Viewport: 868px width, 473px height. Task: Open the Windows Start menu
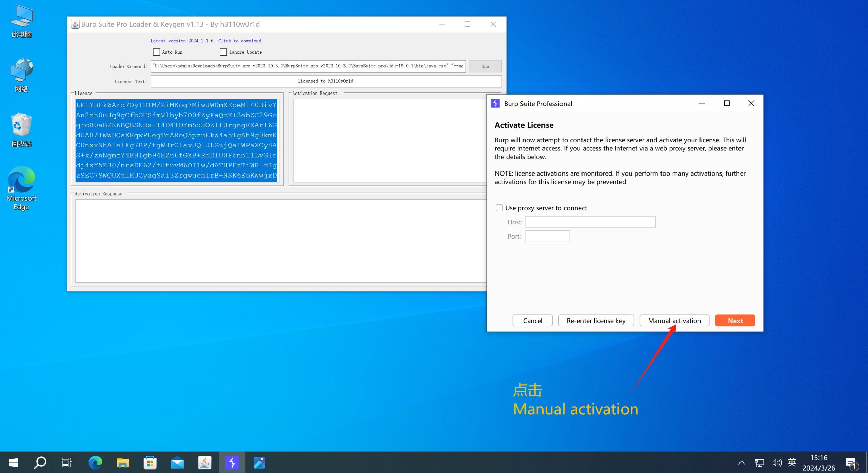point(13,462)
